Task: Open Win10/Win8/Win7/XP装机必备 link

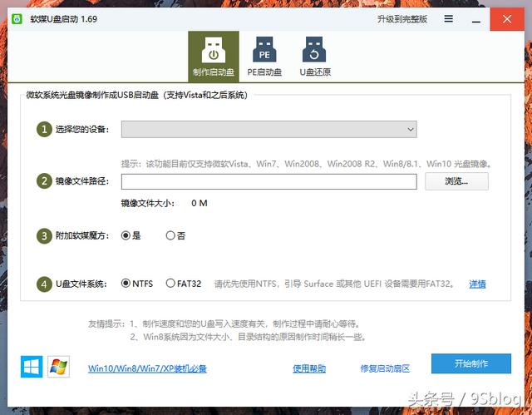Action: [147, 368]
